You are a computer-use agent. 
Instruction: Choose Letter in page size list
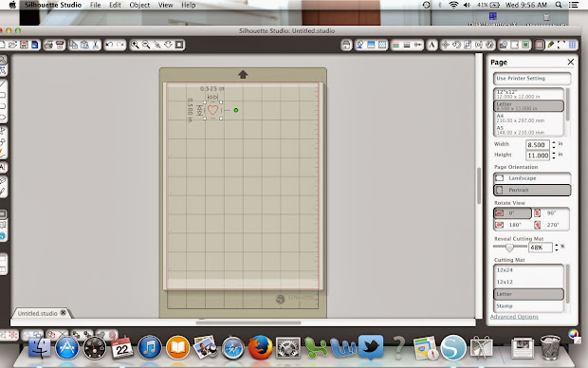[529, 106]
